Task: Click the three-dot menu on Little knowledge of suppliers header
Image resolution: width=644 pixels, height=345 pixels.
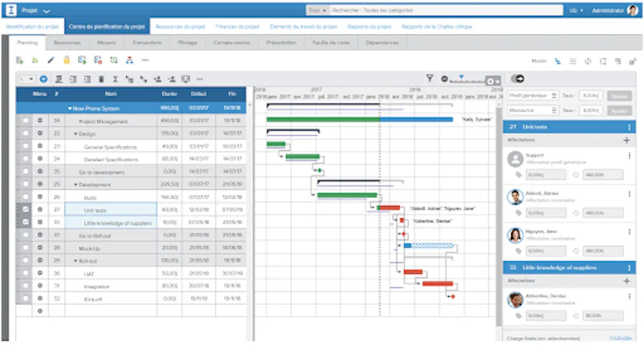Action: tap(629, 268)
